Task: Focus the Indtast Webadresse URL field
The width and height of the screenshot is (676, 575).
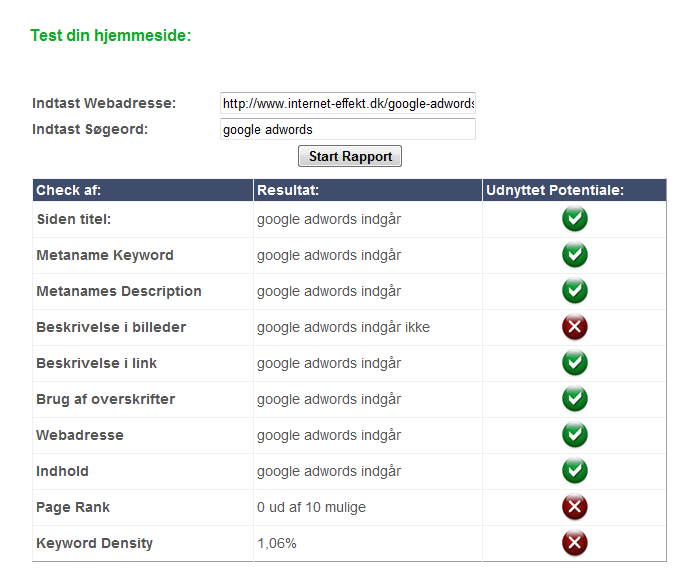Action: (x=348, y=103)
